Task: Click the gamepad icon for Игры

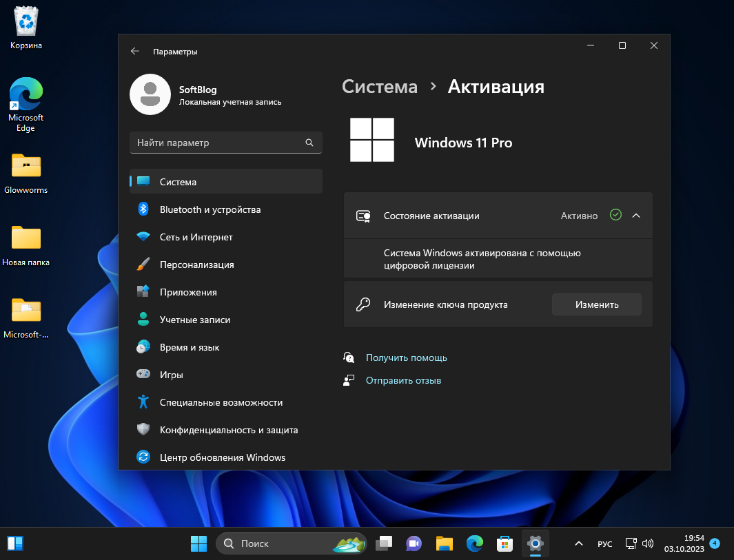Action: (x=143, y=374)
